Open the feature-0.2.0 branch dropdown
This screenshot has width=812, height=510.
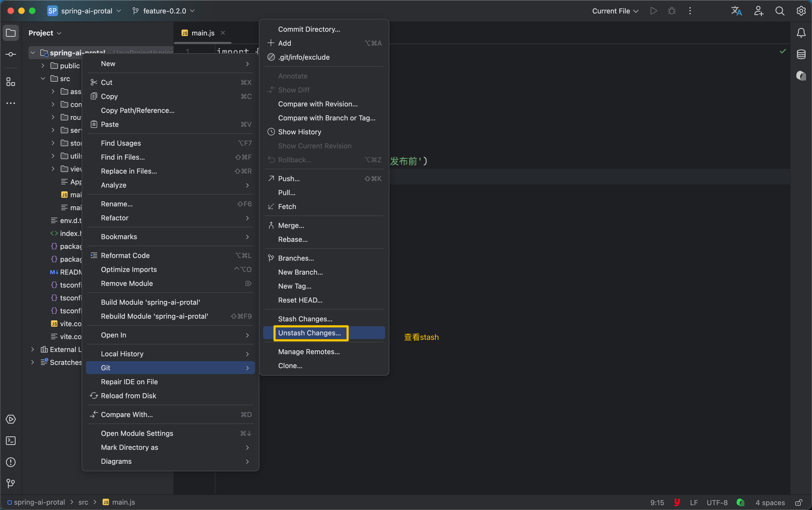click(x=164, y=11)
